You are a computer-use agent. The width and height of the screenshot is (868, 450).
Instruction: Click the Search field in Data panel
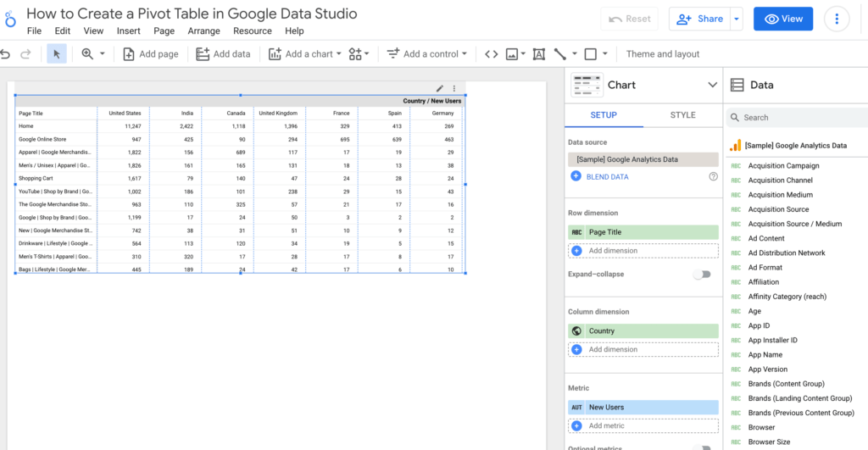[x=797, y=118]
